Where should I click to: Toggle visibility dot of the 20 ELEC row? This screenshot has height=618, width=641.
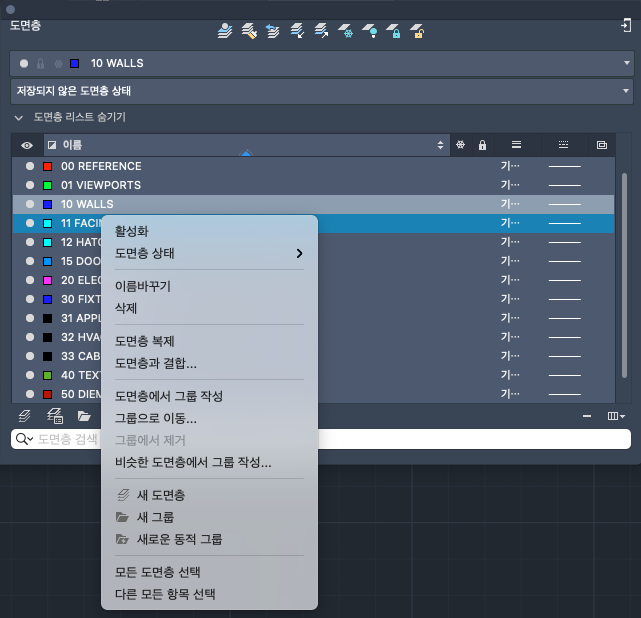point(30,280)
